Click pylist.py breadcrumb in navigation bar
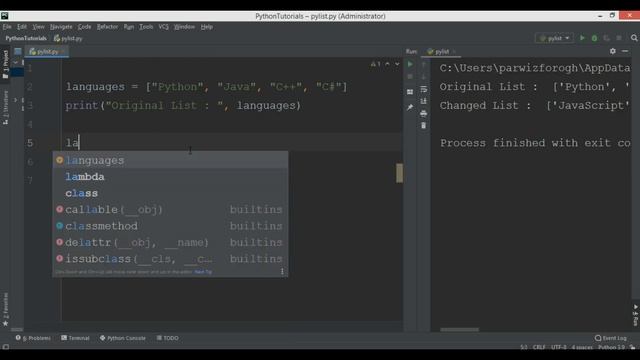Viewport: 640px width, 360px height. pos(68,38)
